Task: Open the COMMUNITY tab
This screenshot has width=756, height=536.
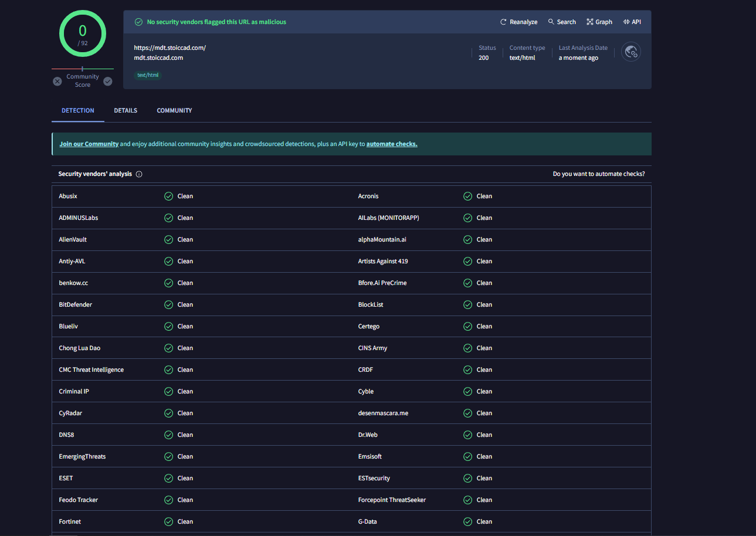Action: point(174,110)
